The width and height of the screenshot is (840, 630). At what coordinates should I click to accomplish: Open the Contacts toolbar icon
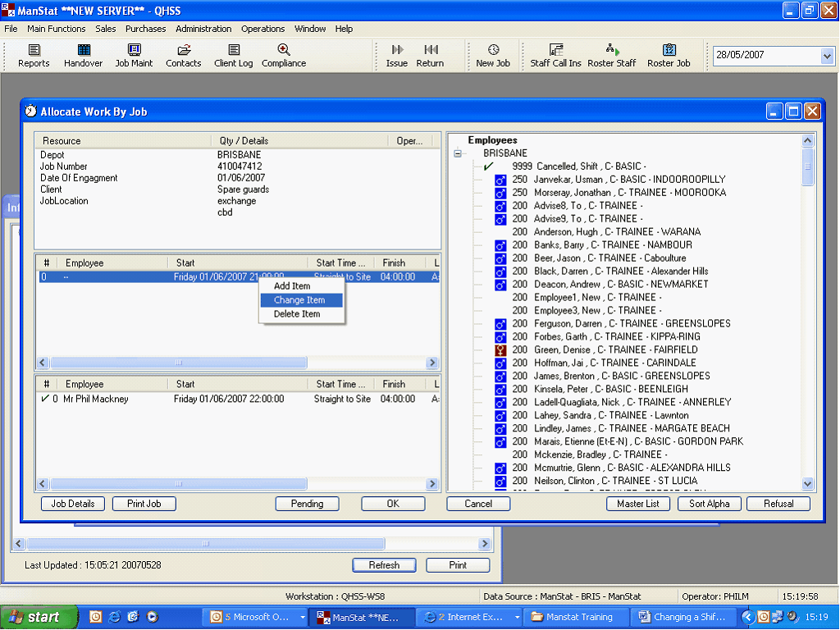(183, 50)
